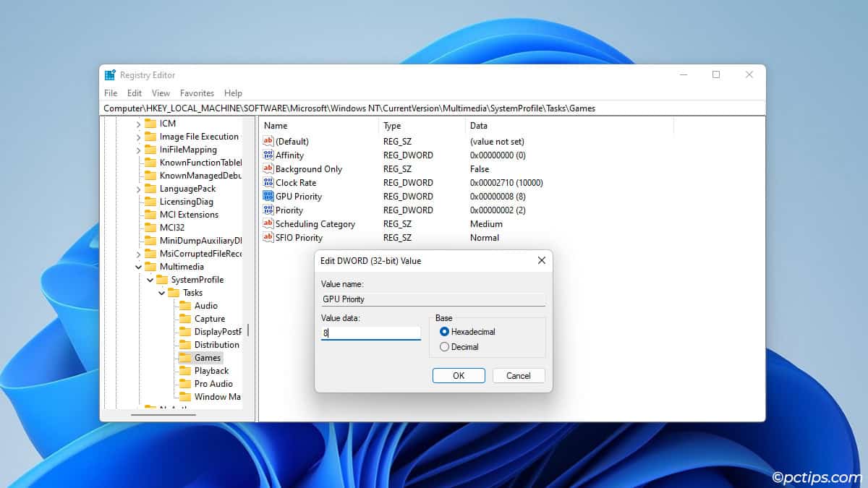
Task: Expand the IniFileMapping tree node
Action: [x=138, y=150]
